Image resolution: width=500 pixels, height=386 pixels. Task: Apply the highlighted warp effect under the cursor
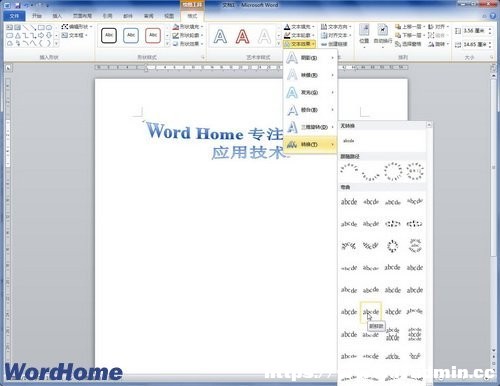[x=371, y=312]
